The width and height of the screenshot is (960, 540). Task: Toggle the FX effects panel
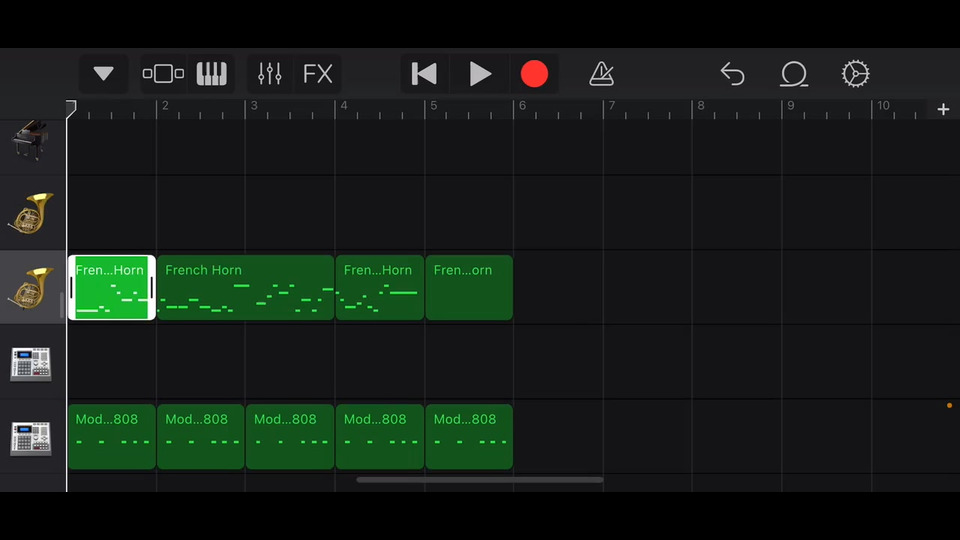317,74
